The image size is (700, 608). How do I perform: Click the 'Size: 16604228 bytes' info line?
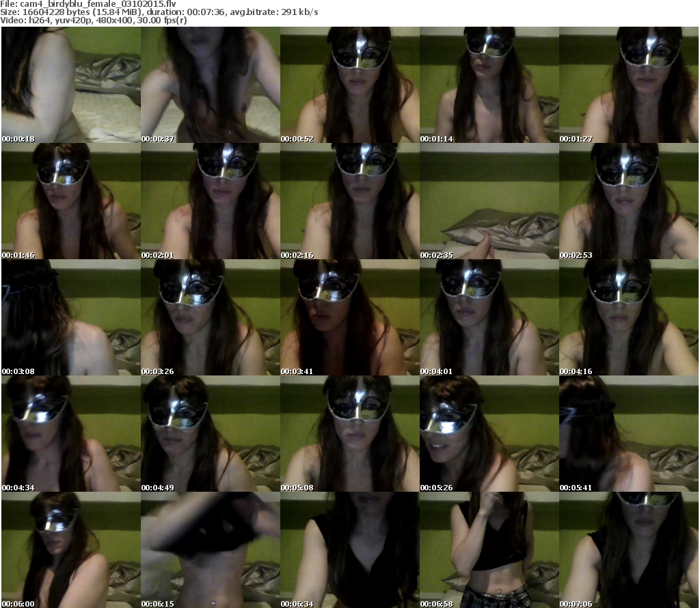tap(159, 12)
